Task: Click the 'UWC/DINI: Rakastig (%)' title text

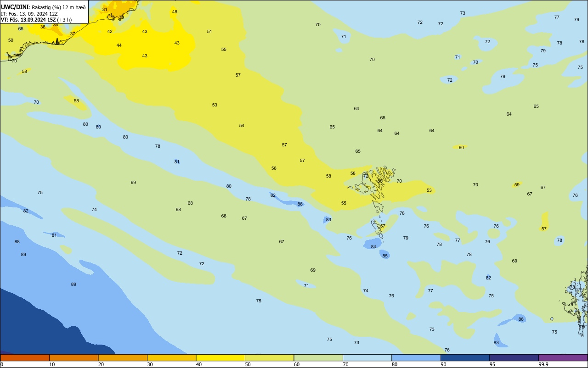Action: pos(43,7)
